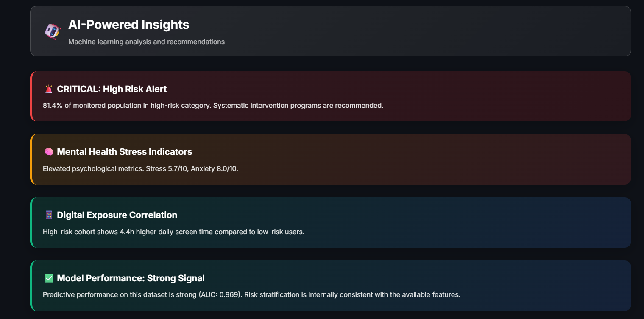The height and width of the screenshot is (319, 644).
Task: Click "Systematic intervention programs are recommended" text
Action: [298, 105]
